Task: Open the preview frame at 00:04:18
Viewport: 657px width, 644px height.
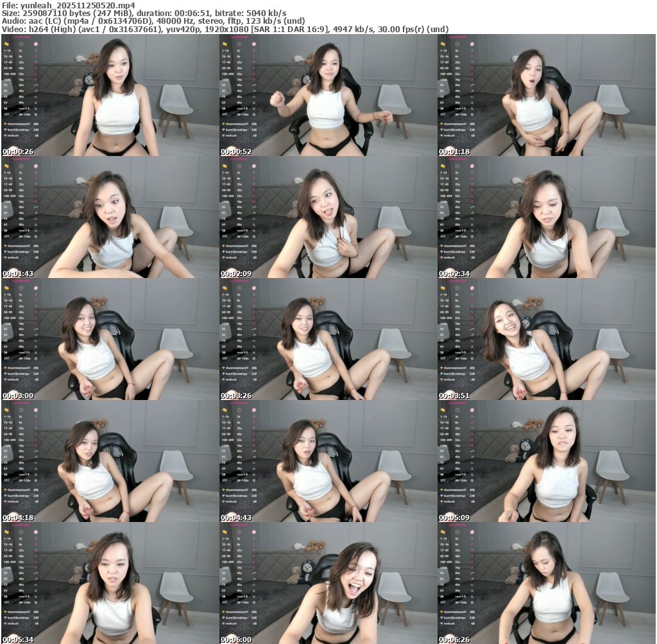Action: point(110,462)
